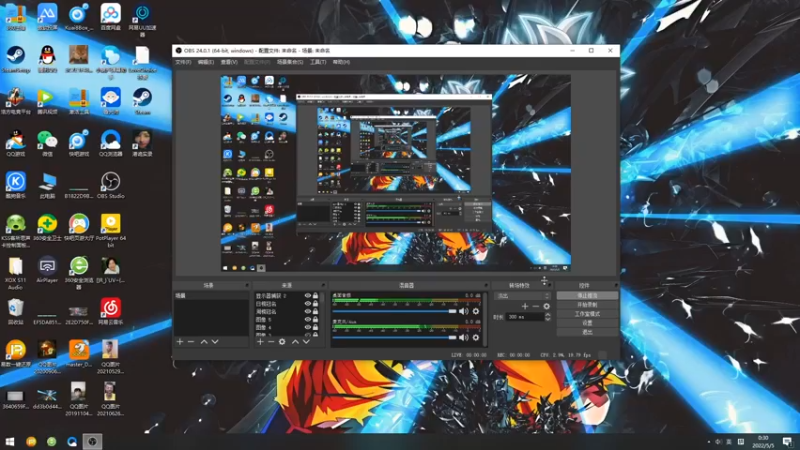
Task: Open source properties gear in 来源 panel
Action: pos(282,341)
